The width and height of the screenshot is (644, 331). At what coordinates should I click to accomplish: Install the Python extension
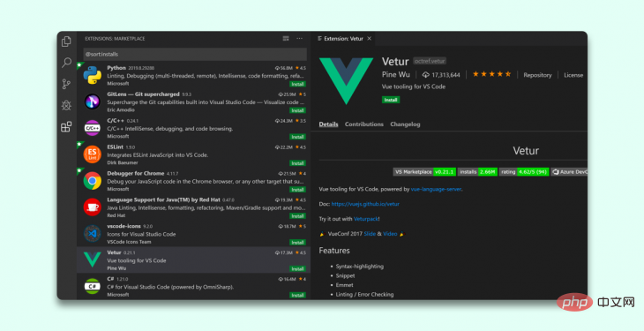[297, 84]
